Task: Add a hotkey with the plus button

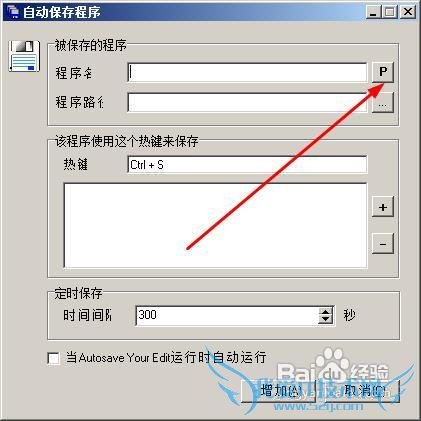Action: coord(383,207)
